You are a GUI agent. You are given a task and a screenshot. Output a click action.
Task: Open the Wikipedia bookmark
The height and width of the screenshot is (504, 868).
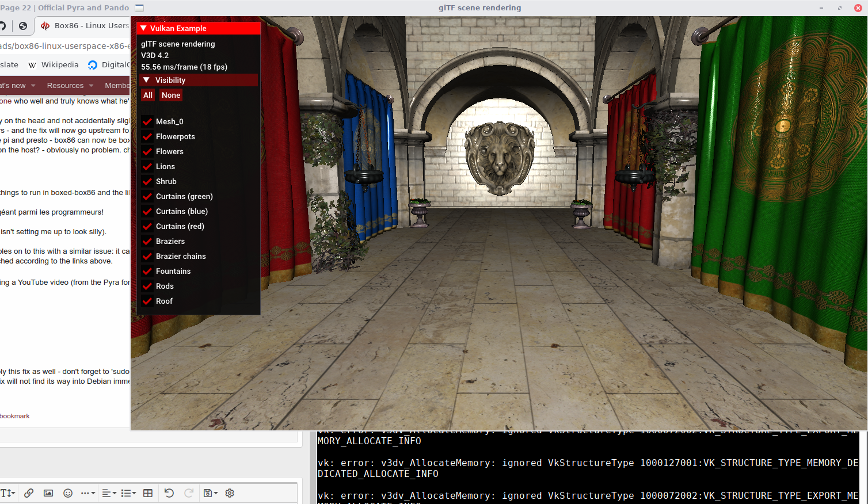click(54, 65)
